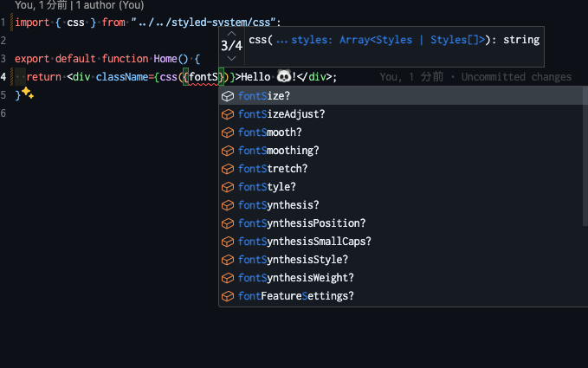This screenshot has height=368, width=588.
Task: Select the fontSynthesisPosition? suggestion
Action: click(x=401, y=223)
